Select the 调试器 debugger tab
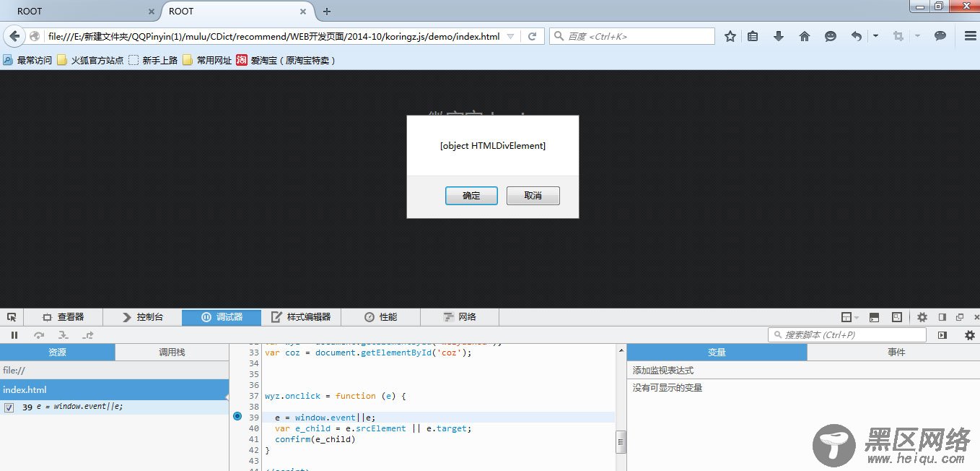The width and height of the screenshot is (980, 471). pos(222,317)
